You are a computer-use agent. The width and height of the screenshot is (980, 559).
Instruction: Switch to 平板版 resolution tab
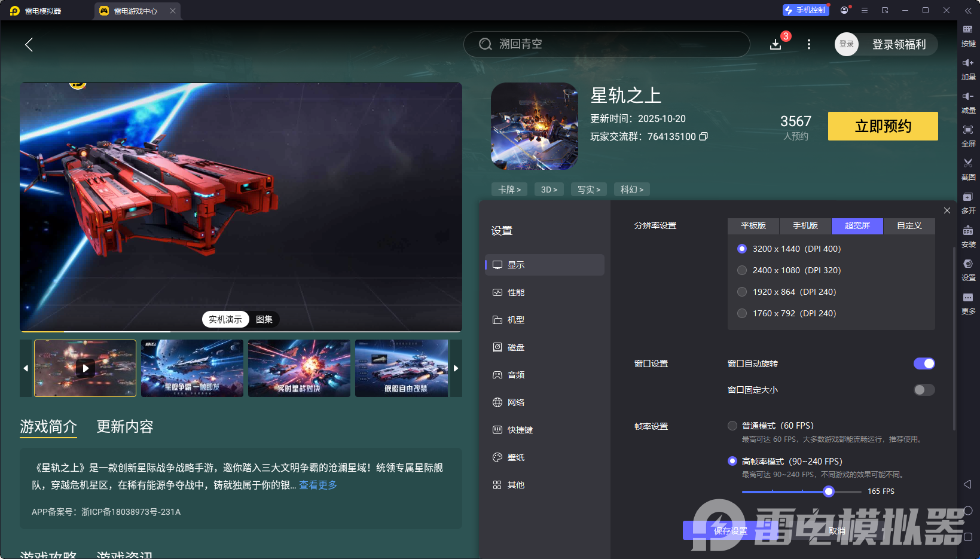pyautogui.click(x=753, y=225)
